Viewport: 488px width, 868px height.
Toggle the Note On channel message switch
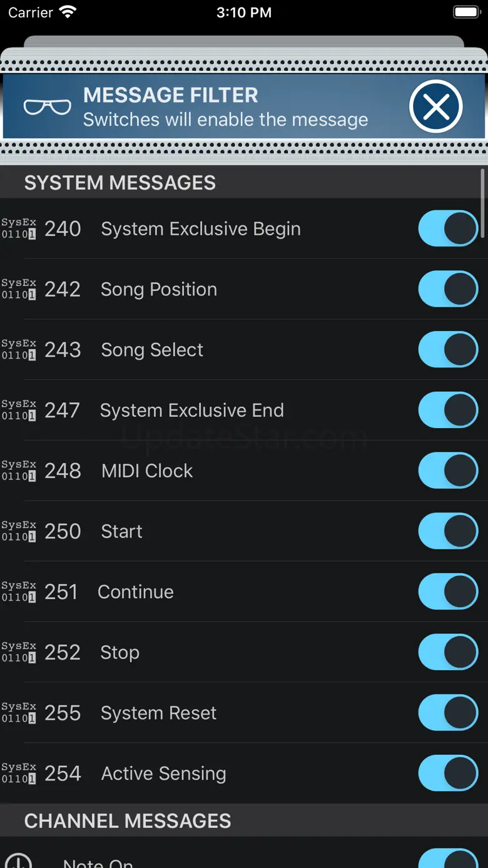tap(448, 860)
